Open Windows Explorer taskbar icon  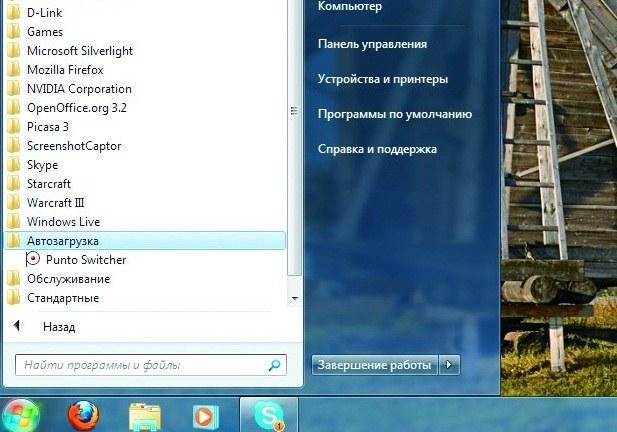145,415
